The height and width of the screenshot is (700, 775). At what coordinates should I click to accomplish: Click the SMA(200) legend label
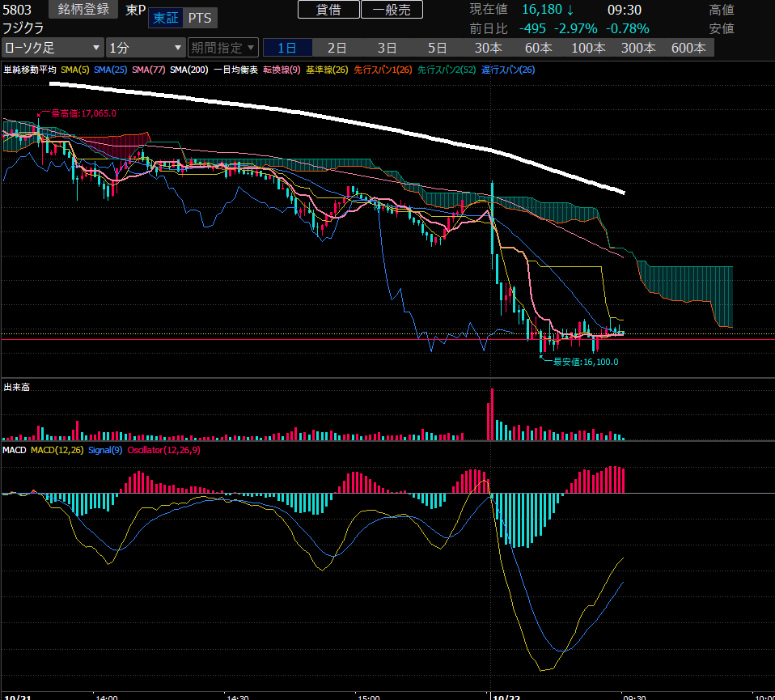[x=189, y=70]
